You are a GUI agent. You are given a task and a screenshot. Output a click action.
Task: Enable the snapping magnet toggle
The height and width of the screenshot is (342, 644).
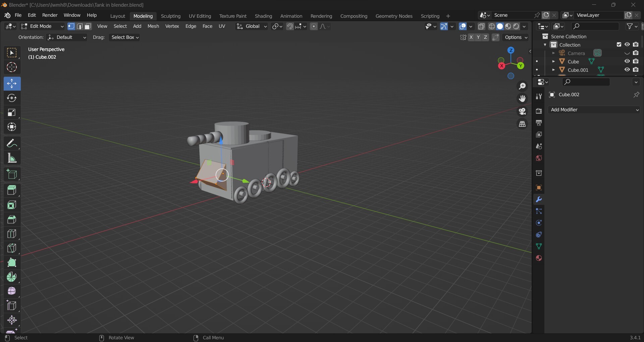click(x=290, y=26)
